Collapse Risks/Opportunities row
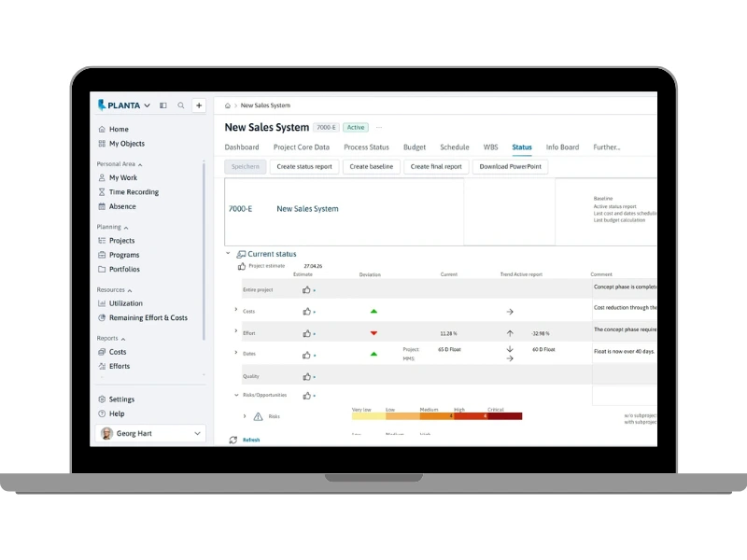The height and width of the screenshot is (560, 747). 236,395
